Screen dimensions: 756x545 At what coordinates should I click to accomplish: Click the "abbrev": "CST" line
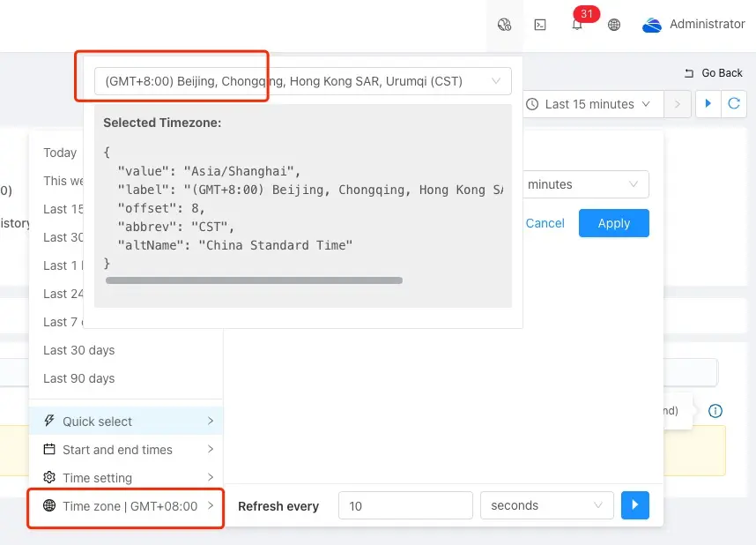click(x=176, y=227)
